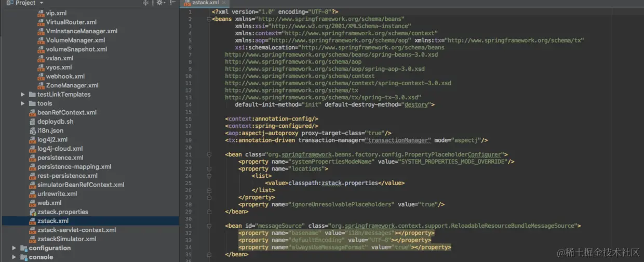
Task: Click the VmInstanceManager.xml file icon
Action: 41,31
